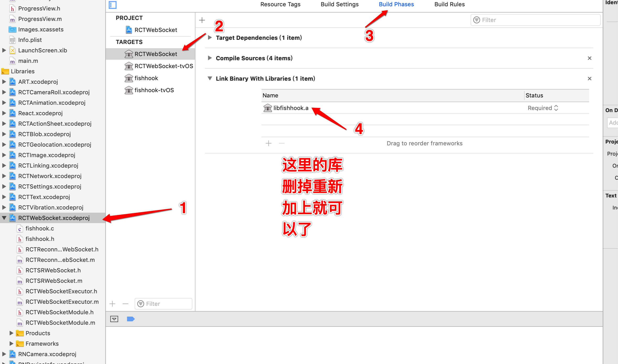
Task: Click add library plus under frameworks list
Action: click(268, 143)
